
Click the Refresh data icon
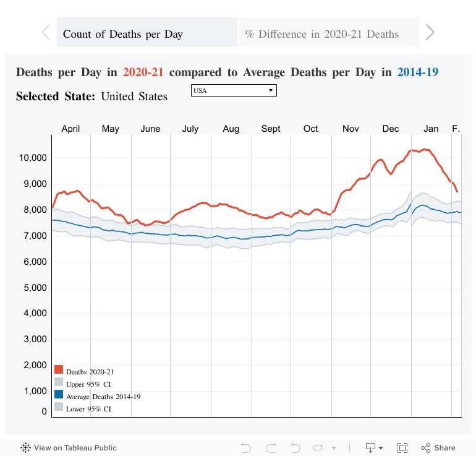point(318,448)
